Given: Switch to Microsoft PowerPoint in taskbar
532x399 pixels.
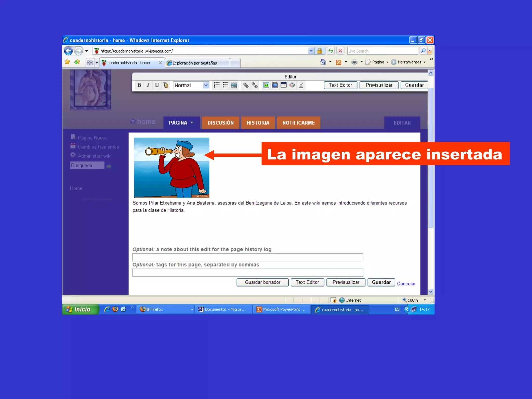Looking at the screenshot, I should [281, 309].
